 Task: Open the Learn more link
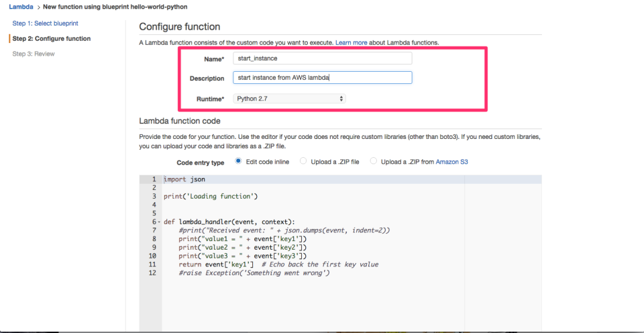point(351,42)
